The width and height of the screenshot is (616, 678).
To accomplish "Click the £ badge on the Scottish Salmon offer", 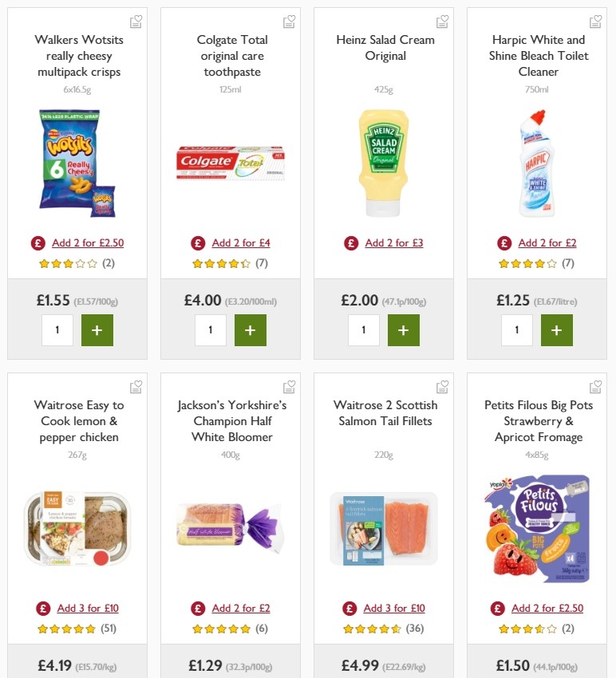I will (349, 608).
